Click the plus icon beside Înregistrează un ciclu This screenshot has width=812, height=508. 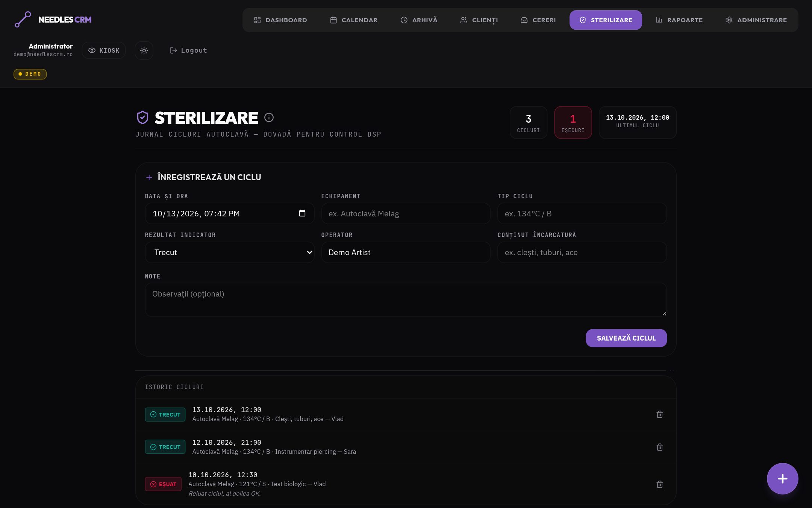[149, 177]
